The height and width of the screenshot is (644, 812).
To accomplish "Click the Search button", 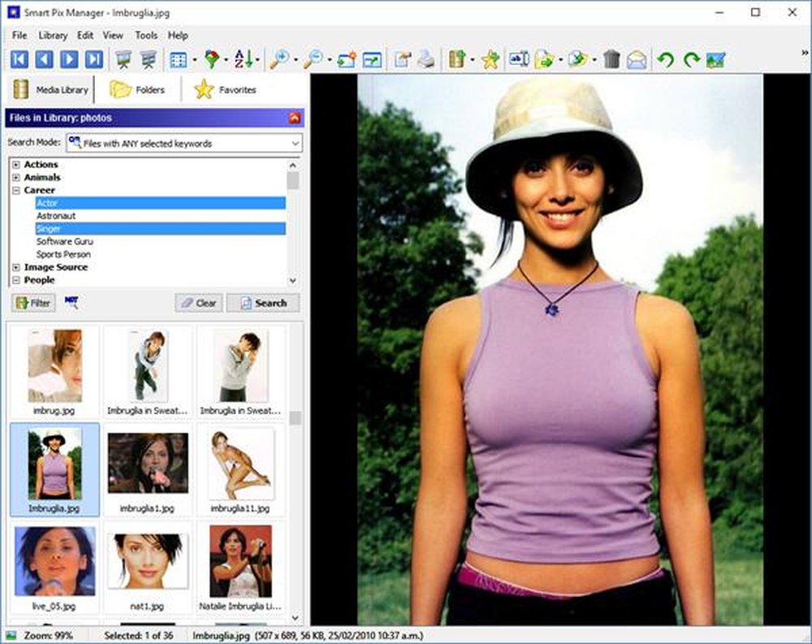I will coord(262,302).
